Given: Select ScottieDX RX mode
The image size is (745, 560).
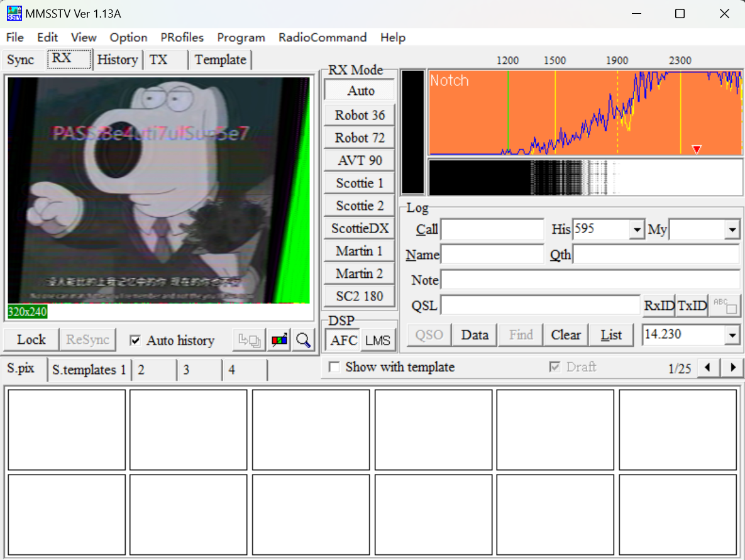Looking at the screenshot, I should pos(360,229).
